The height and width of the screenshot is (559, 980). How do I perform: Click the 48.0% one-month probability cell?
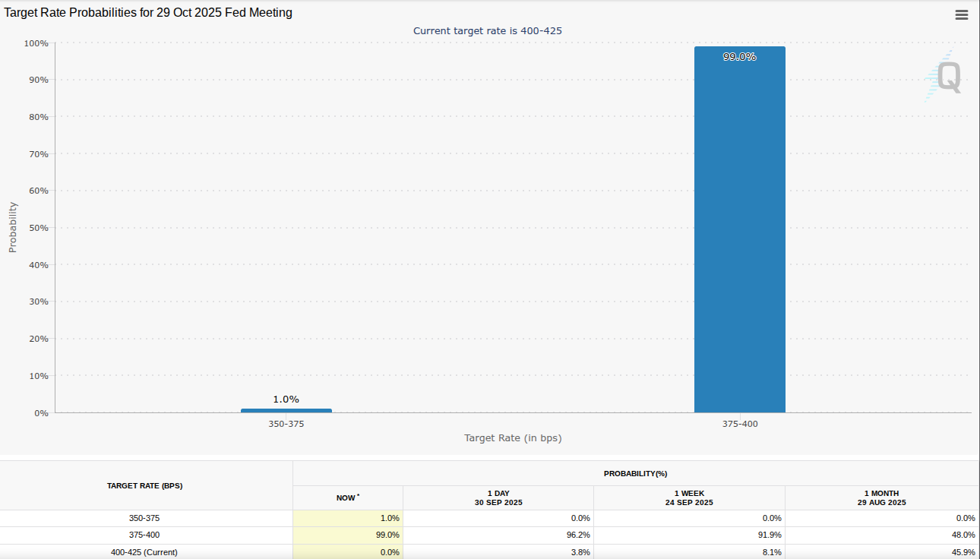[882, 535]
